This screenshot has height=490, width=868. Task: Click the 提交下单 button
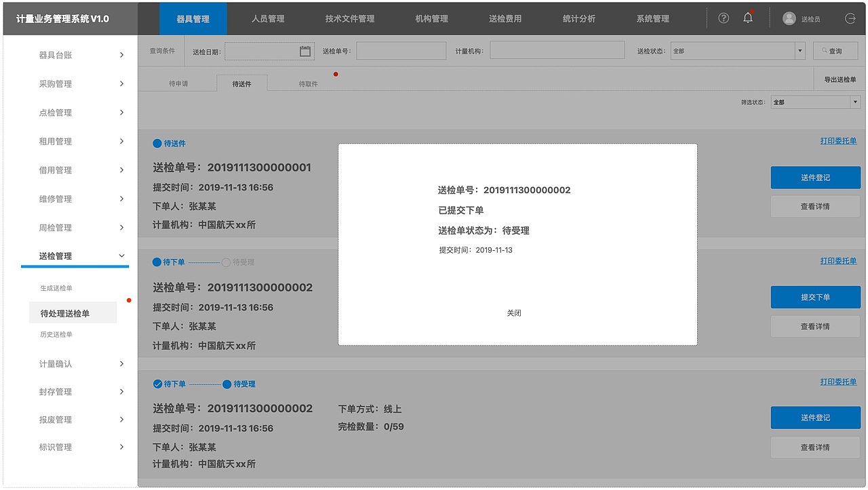coord(815,297)
